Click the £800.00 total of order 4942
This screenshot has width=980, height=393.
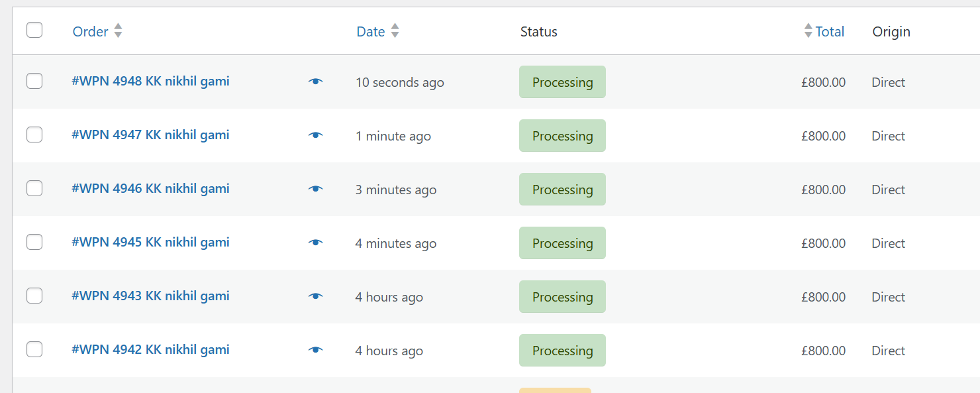point(823,351)
